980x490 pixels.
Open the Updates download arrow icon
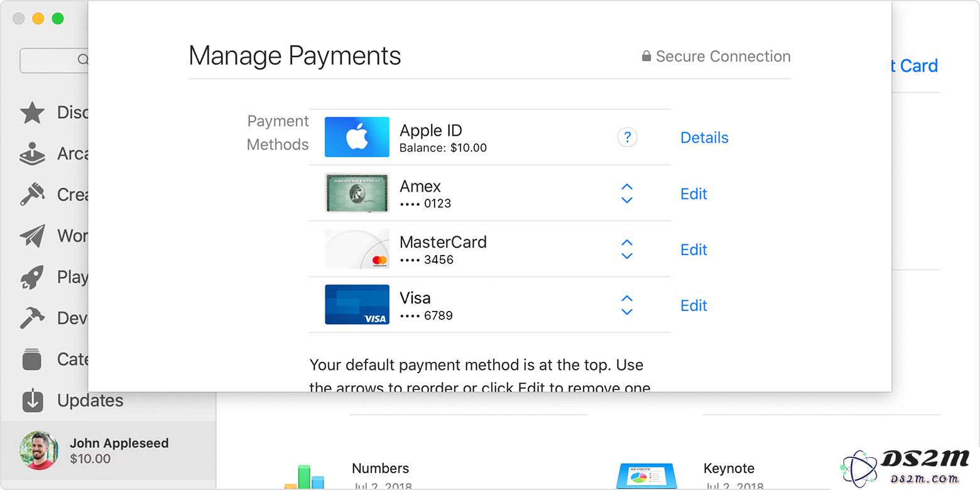[x=32, y=400]
